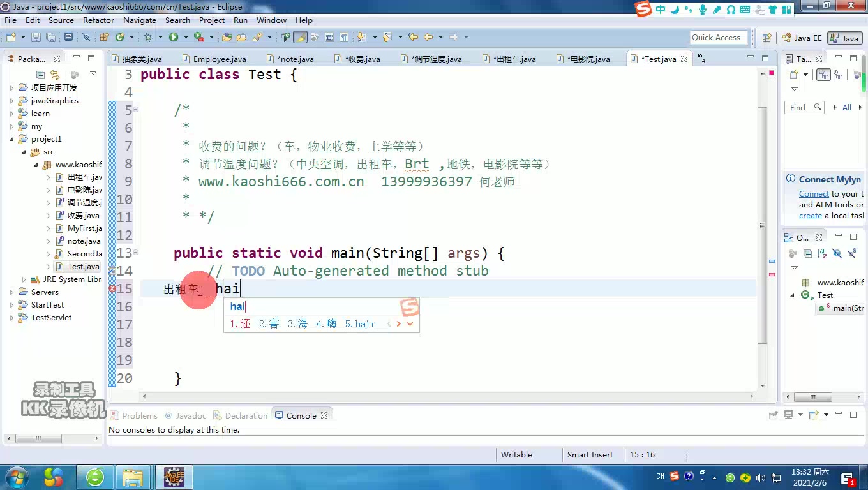Click the error marker on line 15
Viewport: 868px width, 490px height.
tap(112, 289)
